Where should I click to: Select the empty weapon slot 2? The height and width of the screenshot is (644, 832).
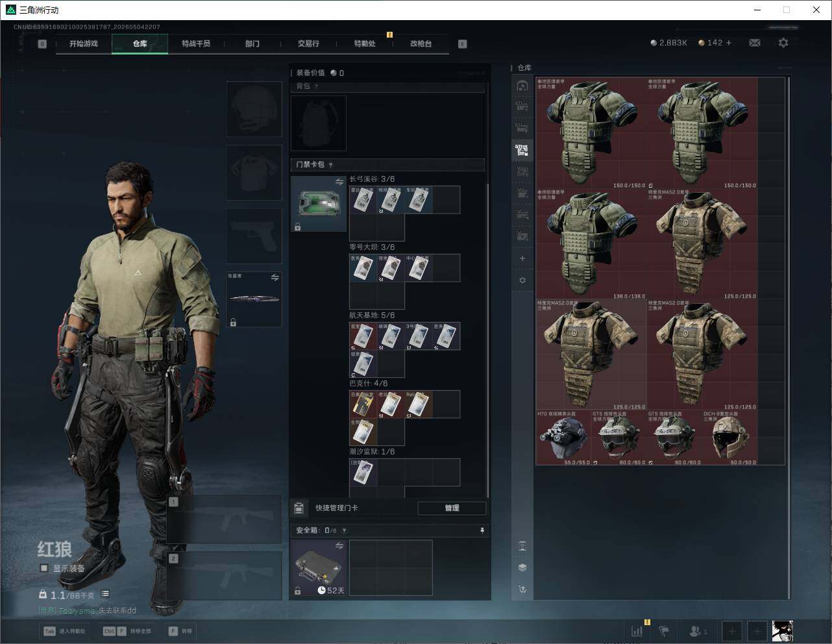pyautogui.click(x=225, y=576)
